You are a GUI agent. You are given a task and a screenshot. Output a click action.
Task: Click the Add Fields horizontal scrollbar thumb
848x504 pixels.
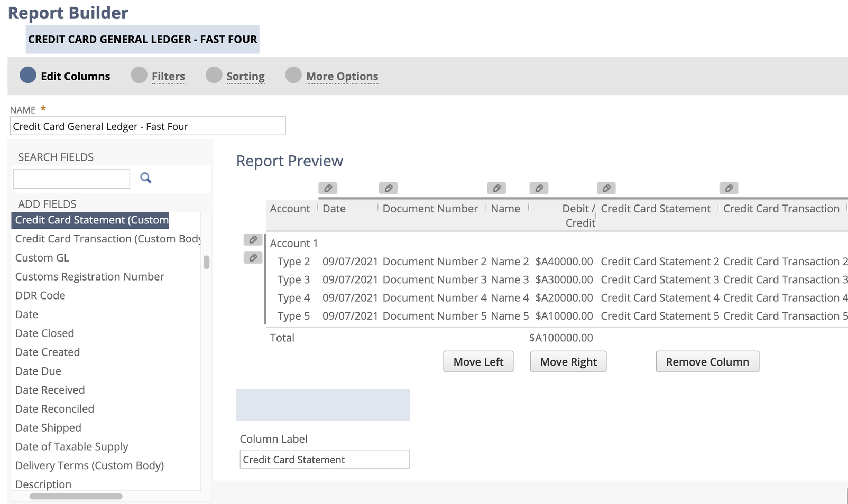(x=76, y=496)
